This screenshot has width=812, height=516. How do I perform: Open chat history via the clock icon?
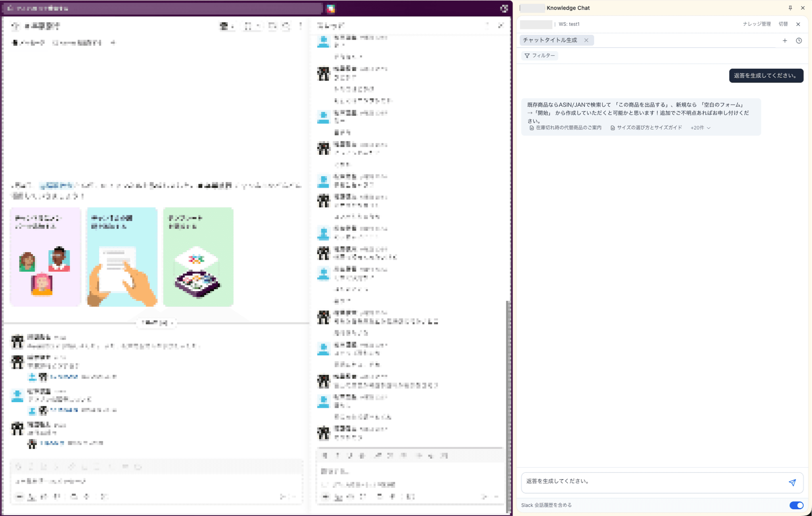tap(799, 40)
